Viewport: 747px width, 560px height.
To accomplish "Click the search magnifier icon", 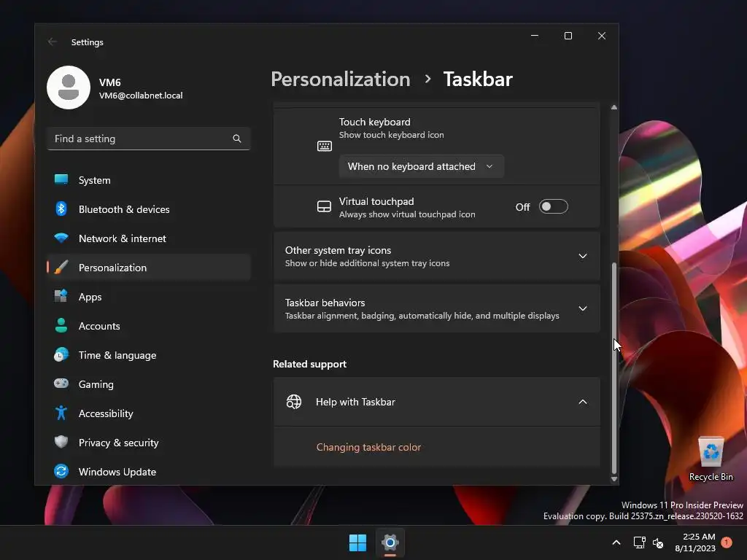I will tap(237, 139).
